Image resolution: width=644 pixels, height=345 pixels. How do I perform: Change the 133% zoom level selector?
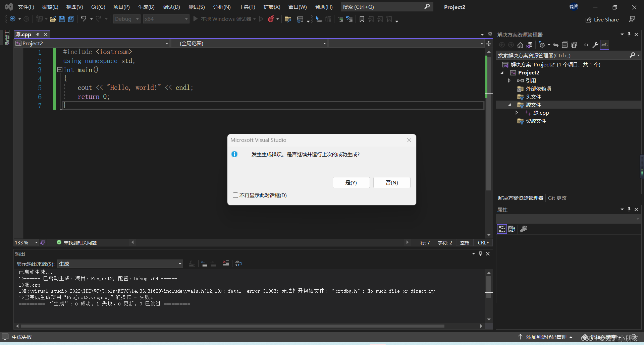click(26, 242)
